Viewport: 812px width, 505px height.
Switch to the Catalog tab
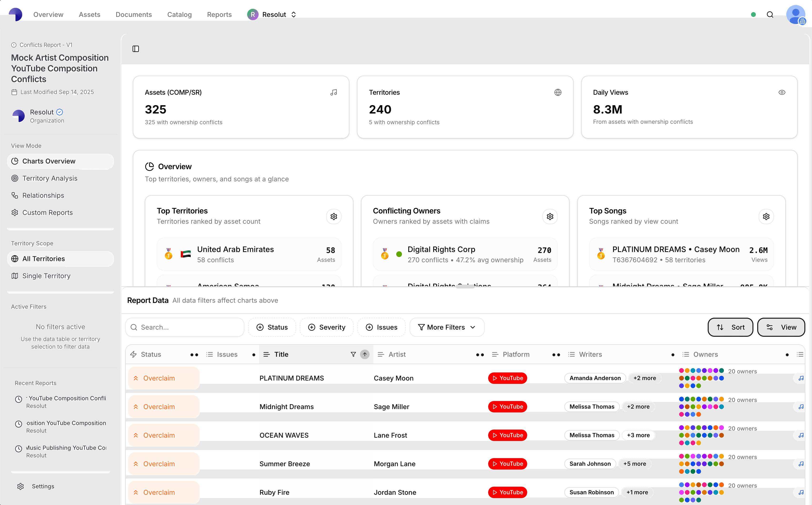(x=180, y=14)
